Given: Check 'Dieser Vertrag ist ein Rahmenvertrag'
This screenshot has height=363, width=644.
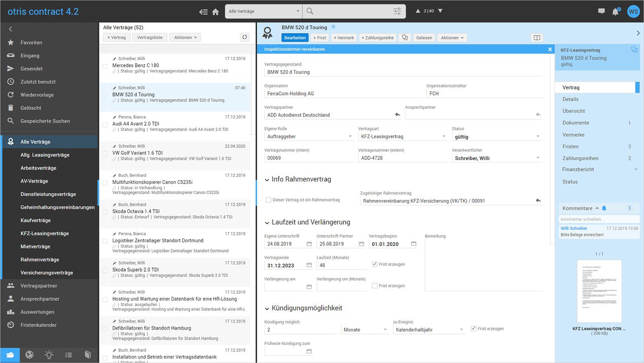Looking at the screenshot, I should (x=268, y=200).
